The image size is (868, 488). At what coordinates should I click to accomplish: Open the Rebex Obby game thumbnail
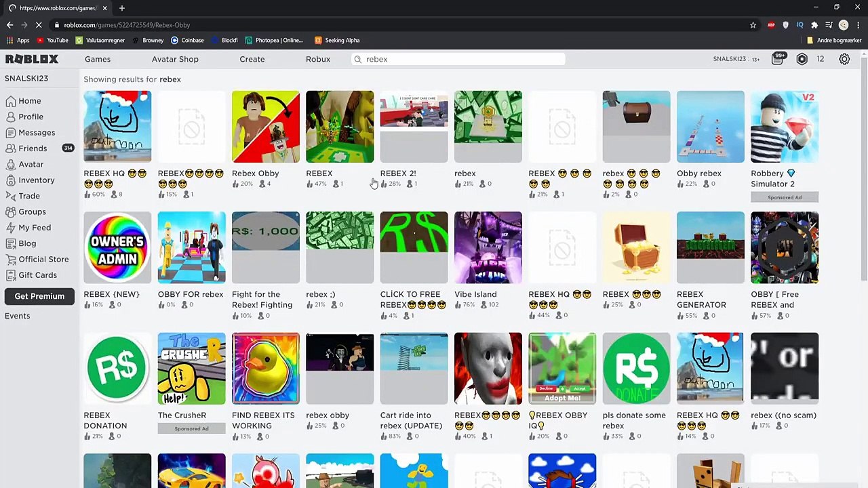coord(265,127)
